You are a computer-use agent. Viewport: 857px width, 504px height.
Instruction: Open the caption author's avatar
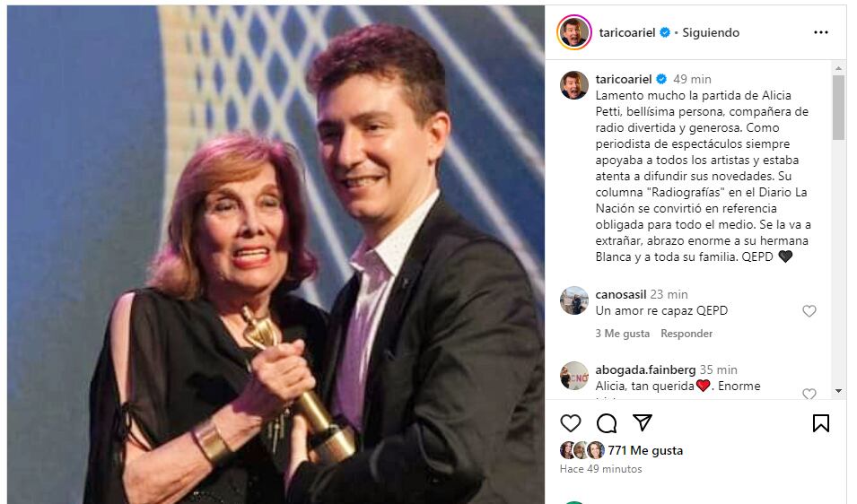tap(574, 85)
